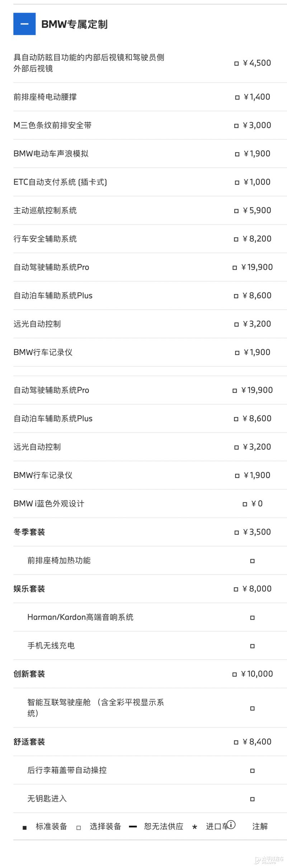Click the info icon beside 注解

pyautogui.click(x=231, y=825)
